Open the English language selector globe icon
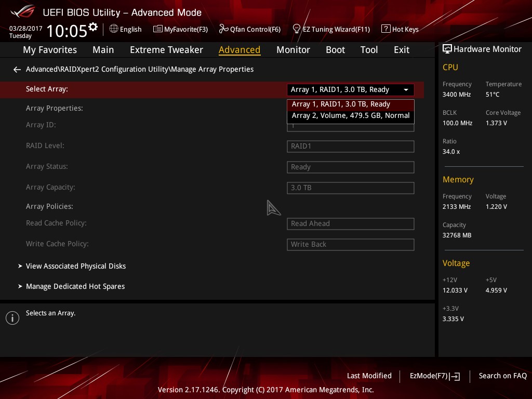532x399 pixels. [113, 29]
